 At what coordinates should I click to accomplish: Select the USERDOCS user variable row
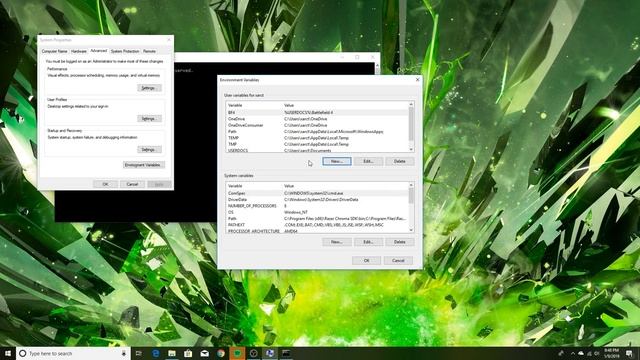click(317, 150)
